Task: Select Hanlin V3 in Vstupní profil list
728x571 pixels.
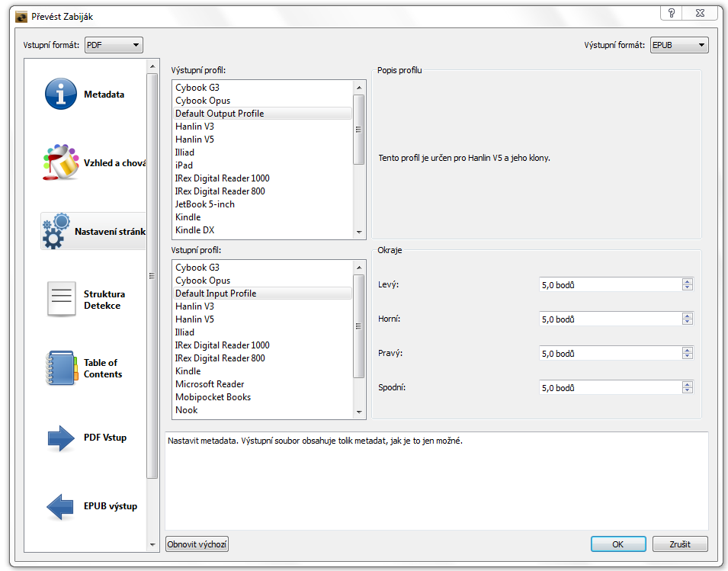Action: click(x=263, y=306)
